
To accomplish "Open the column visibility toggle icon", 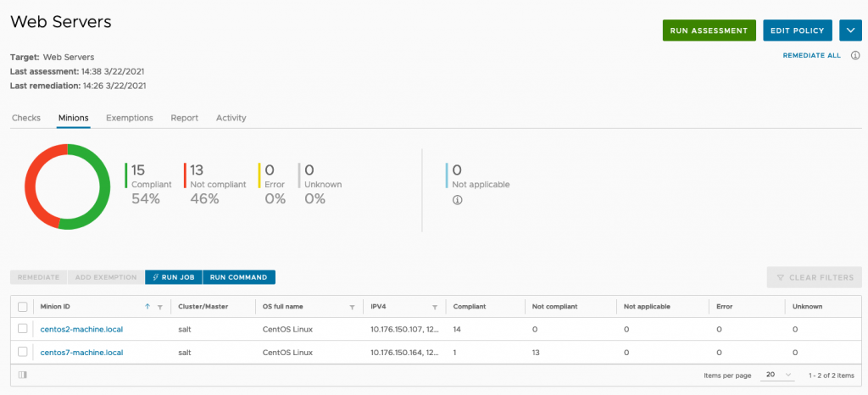I will [x=23, y=375].
